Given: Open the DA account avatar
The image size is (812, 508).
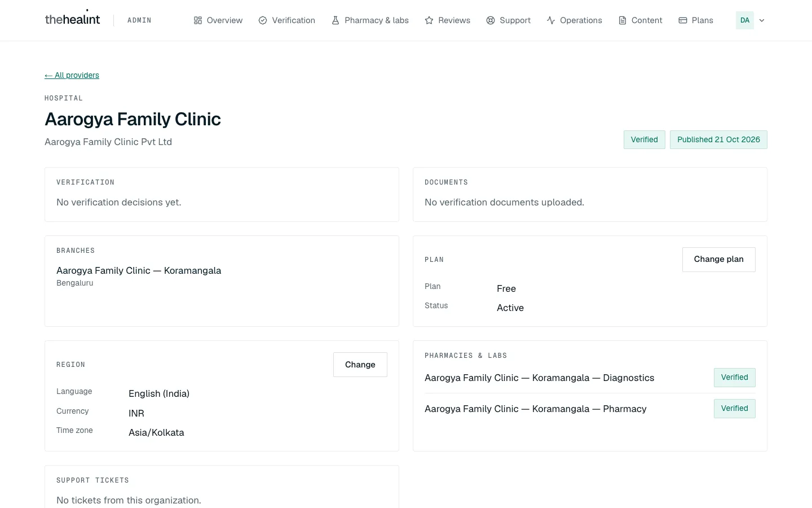Looking at the screenshot, I should click(745, 20).
